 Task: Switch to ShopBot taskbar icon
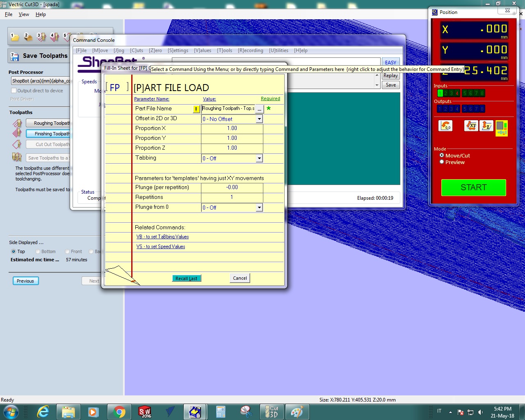195,412
